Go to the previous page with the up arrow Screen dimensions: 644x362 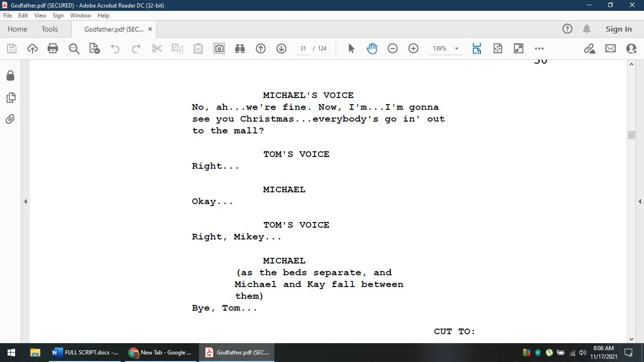point(261,49)
